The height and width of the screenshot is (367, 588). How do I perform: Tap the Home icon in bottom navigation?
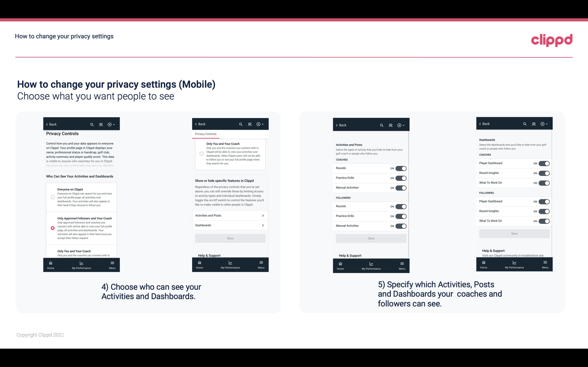pyautogui.click(x=51, y=263)
